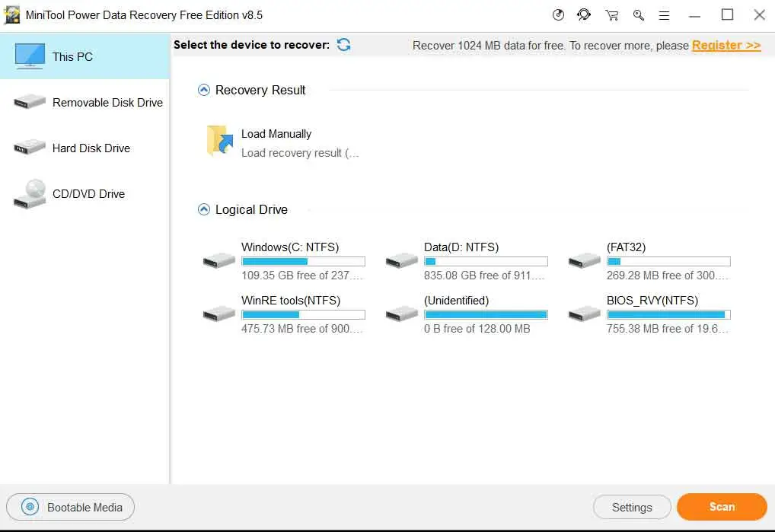Image resolution: width=775 pixels, height=532 pixels.
Task: Click '0 B free of 128.00 MB' text
Action: click(x=477, y=329)
